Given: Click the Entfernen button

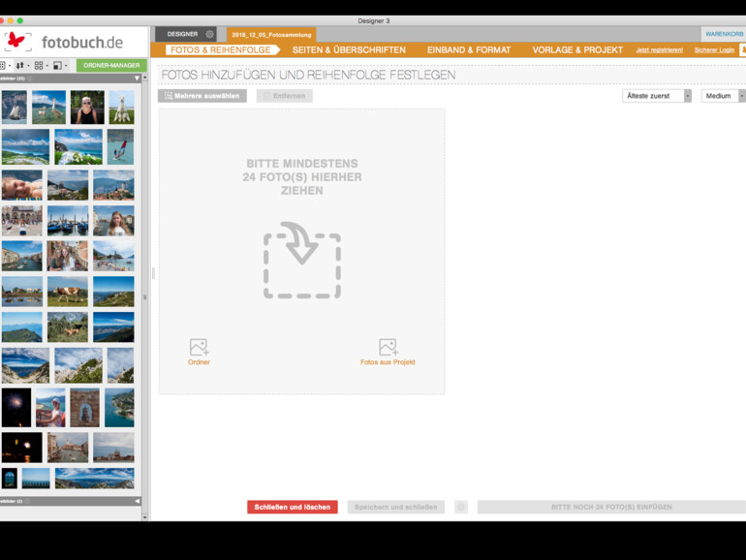Looking at the screenshot, I should point(285,96).
